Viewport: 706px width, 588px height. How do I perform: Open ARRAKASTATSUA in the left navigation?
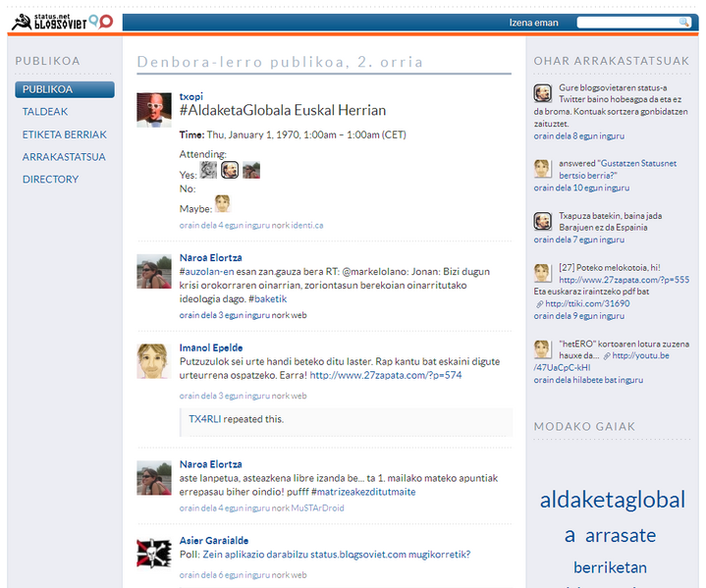coord(64,157)
